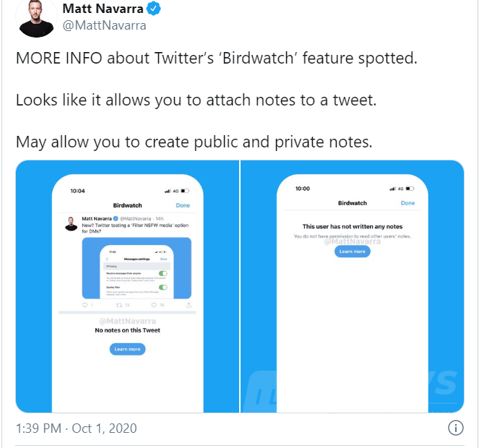479x448 pixels.
Task: Open the right attached image thumbnail
Action: 353,286
